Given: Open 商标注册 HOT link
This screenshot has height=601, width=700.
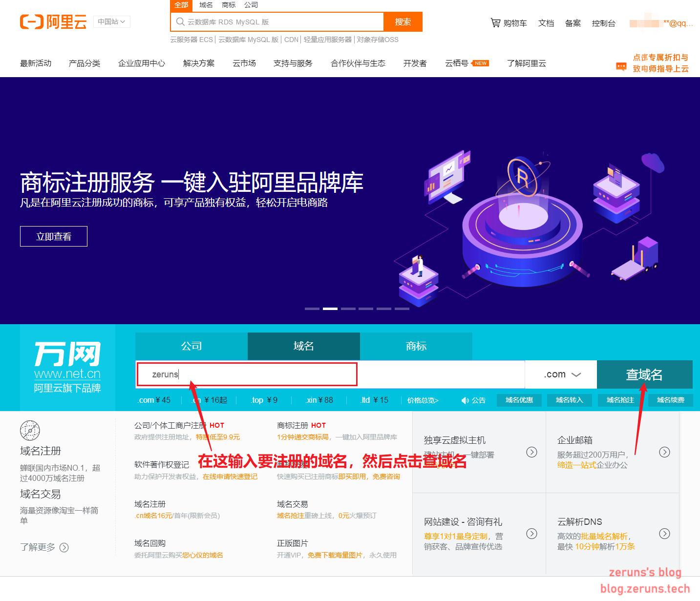Looking at the screenshot, I should coord(301,425).
